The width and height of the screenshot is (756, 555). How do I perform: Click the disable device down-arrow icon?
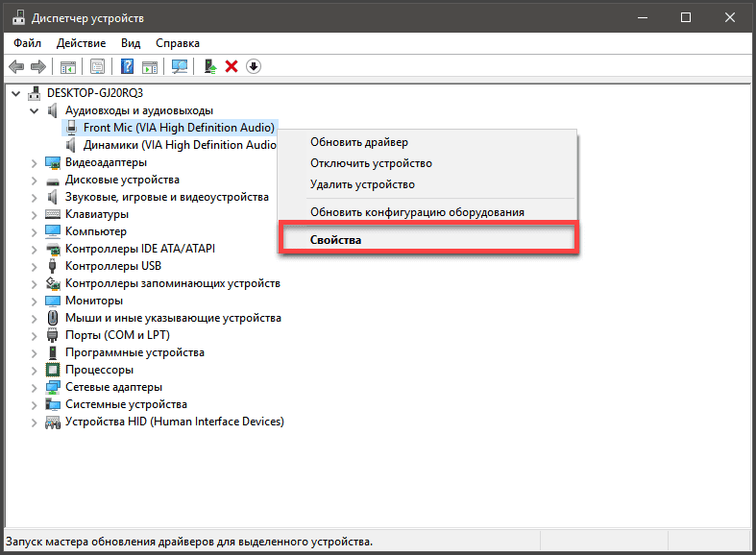pyautogui.click(x=254, y=66)
